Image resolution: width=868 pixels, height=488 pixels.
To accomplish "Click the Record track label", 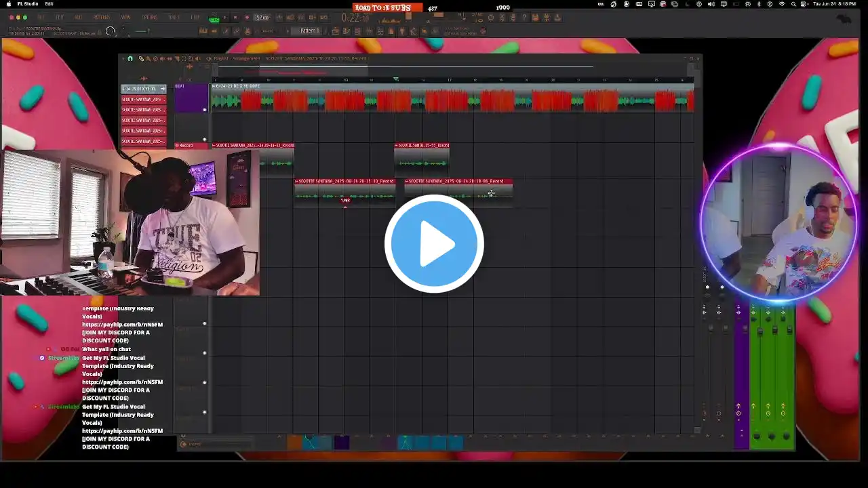I will [x=191, y=145].
